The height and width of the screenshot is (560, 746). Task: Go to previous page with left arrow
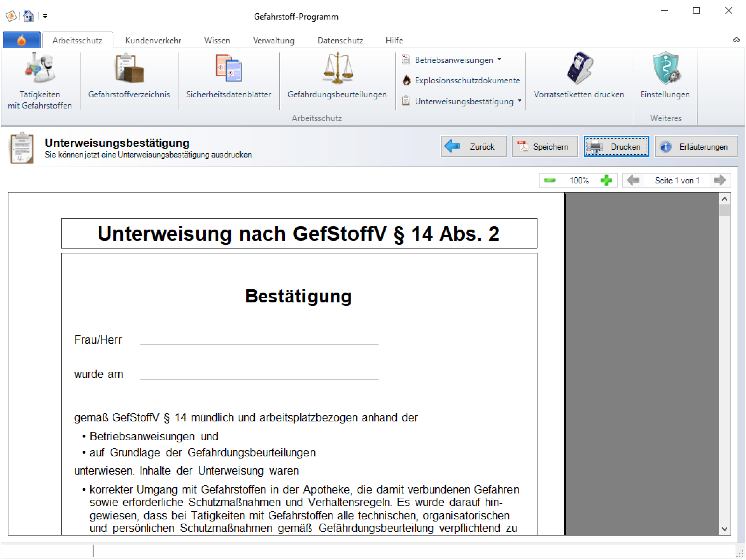click(633, 180)
